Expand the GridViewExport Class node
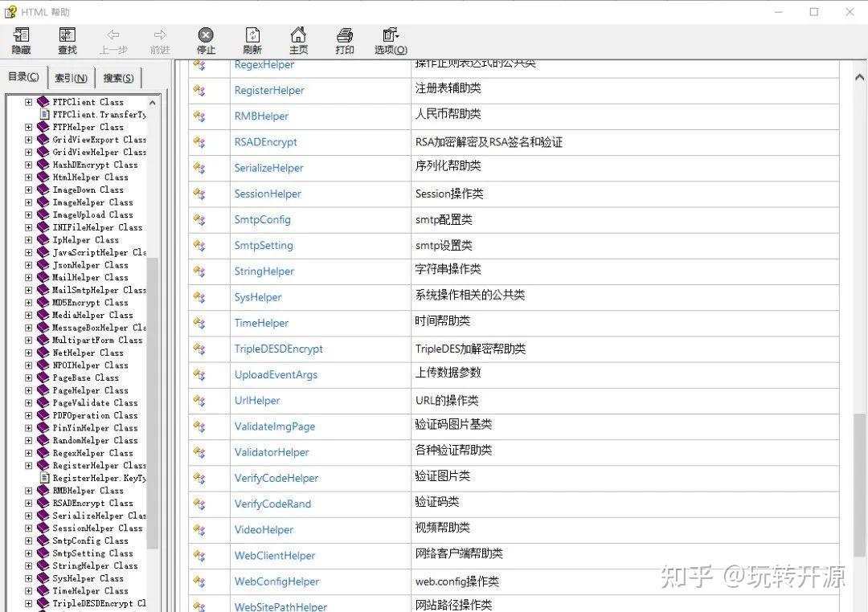The height and width of the screenshot is (612, 868). click(x=28, y=140)
